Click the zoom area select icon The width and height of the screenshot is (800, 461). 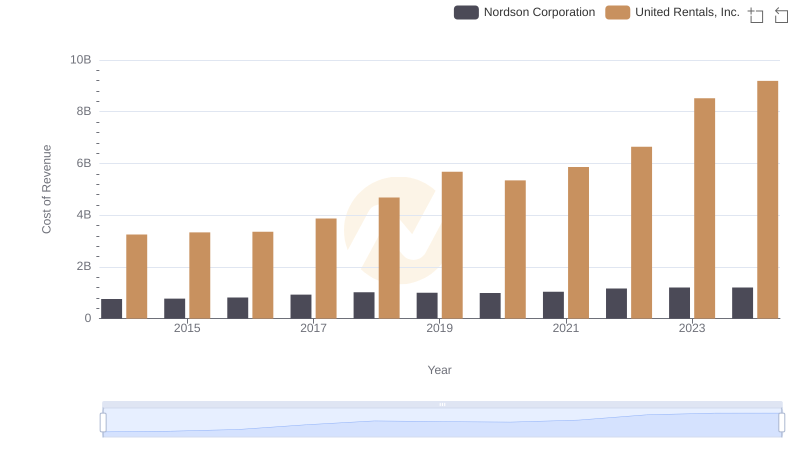(x=756, y=15)
